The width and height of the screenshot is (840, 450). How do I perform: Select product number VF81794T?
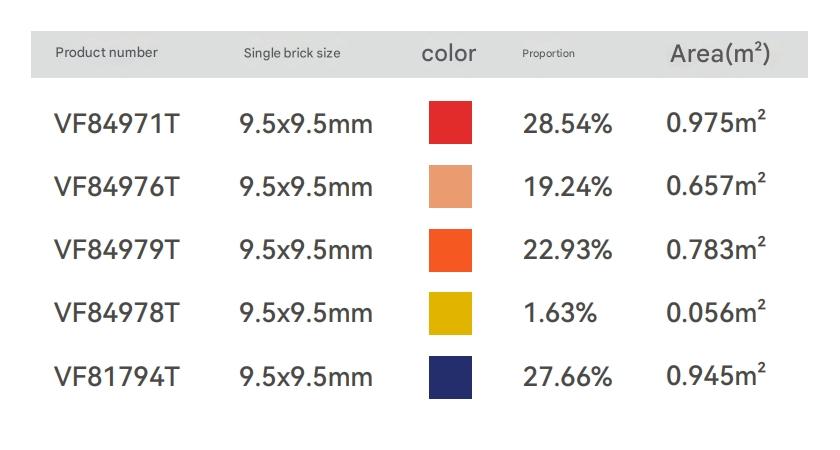(117, 377)
